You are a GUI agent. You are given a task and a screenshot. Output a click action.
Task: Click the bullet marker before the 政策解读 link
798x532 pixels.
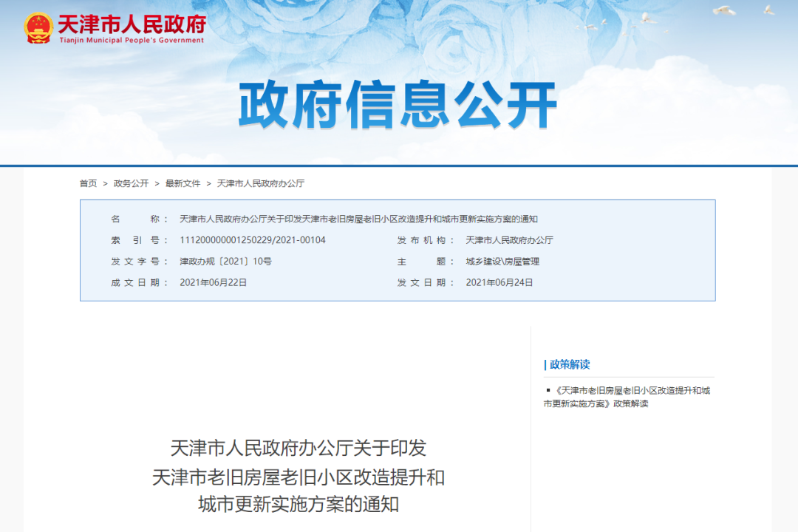point(548,389)
